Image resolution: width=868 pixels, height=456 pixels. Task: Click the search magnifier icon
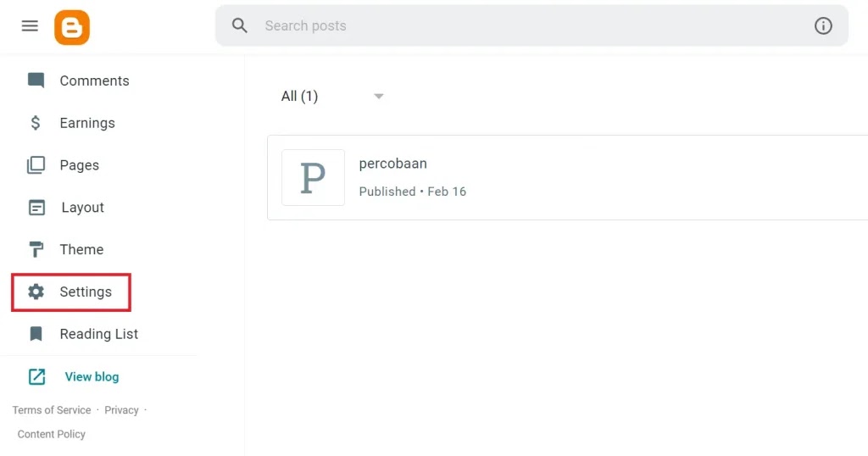240,25
